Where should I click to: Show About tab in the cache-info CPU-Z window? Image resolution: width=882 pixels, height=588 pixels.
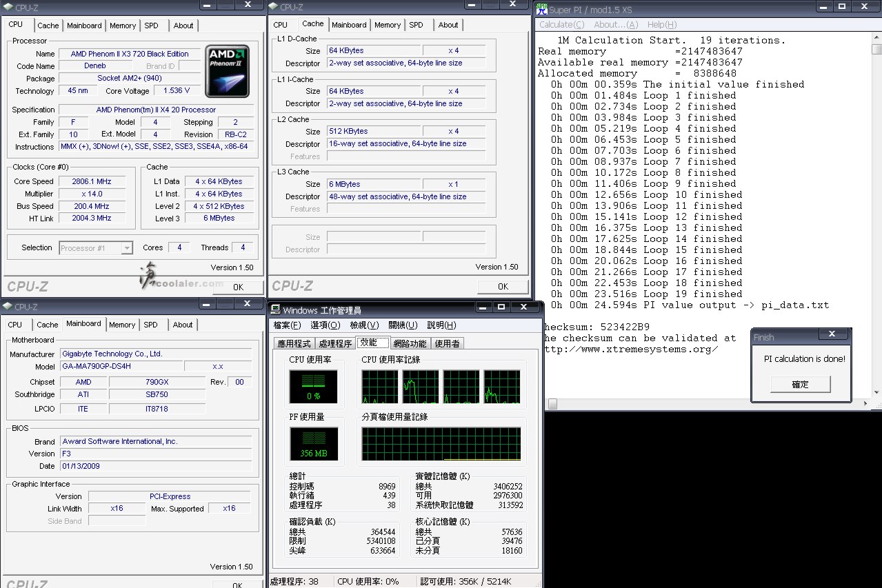tap(448, 25)
